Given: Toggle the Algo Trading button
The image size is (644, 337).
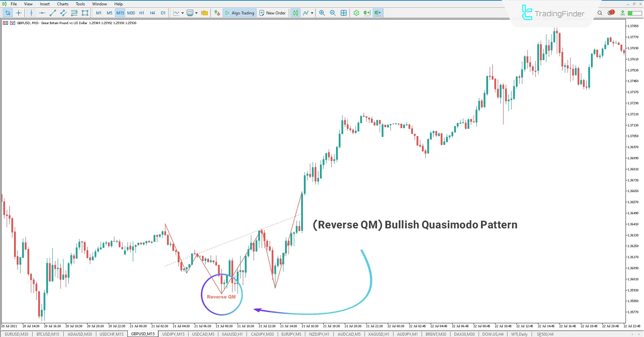Looking at the screenshot, I should [239, 13].
